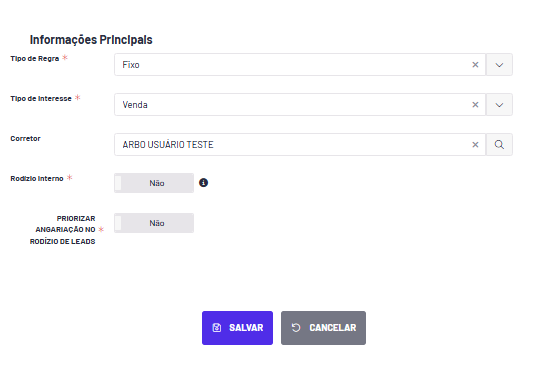
Task: Show info tooltip next to Rodízio Interno
Action: click(x=203, y=183)
